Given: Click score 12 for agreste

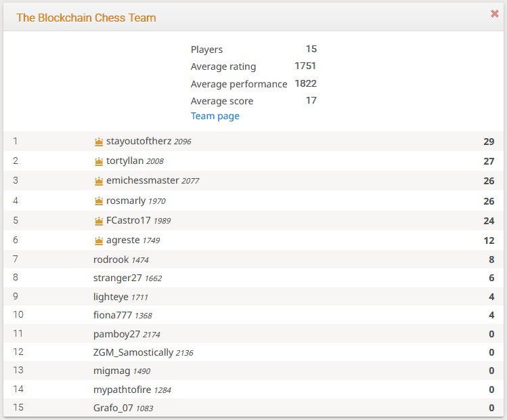Looking at the screenshot, I should (x=489, y=240).
